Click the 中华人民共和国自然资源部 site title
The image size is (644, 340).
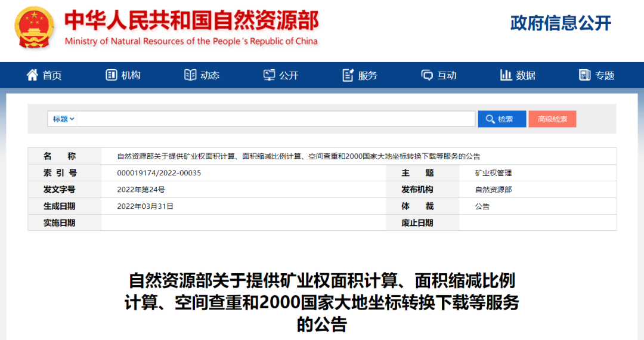(x=191, y=21)
